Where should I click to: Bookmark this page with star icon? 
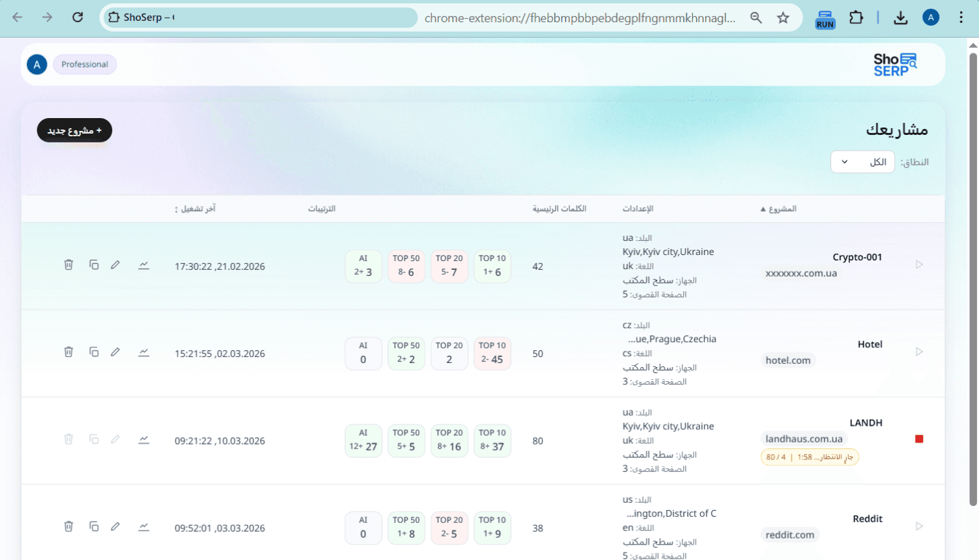click(x=783, y=18)
